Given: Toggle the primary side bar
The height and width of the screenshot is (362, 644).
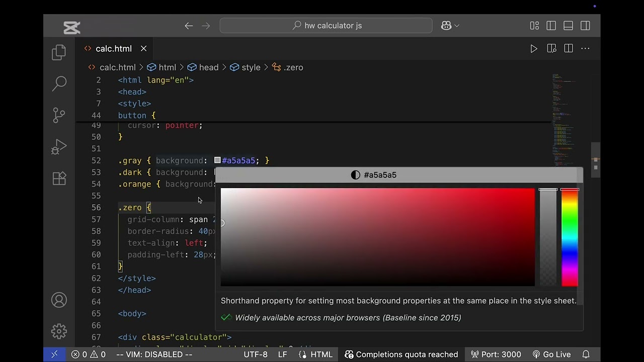Looking at the screenshot, I should 551,26.
